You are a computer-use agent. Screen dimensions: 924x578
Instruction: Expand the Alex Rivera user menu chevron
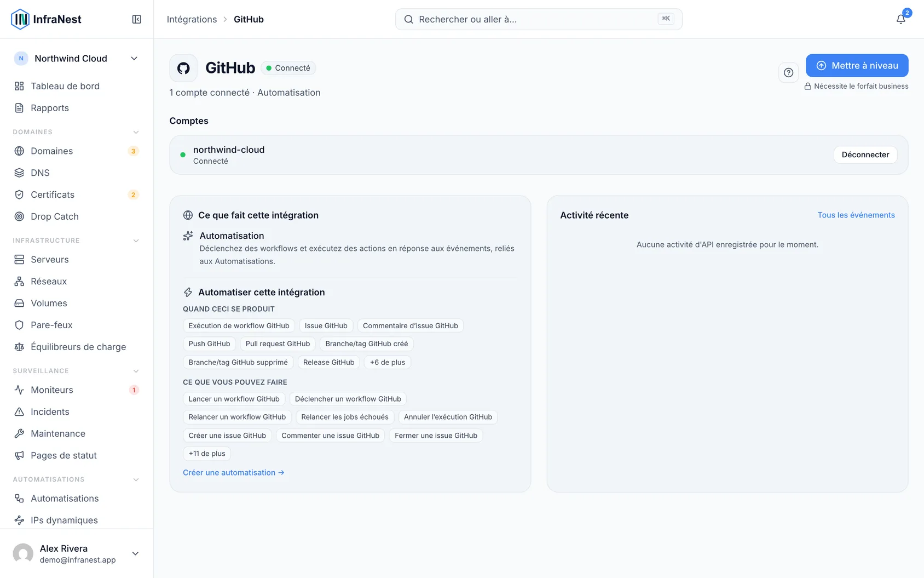pos(135,553)
